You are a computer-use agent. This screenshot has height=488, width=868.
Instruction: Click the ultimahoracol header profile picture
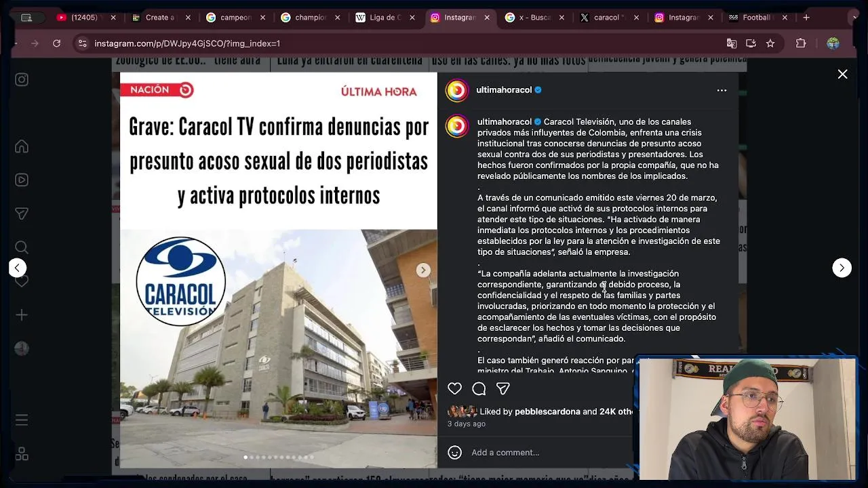click(x=457, y=90)
